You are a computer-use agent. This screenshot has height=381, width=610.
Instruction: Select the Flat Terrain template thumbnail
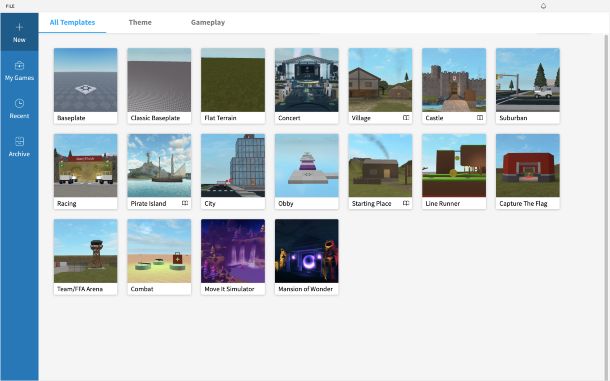233,80
